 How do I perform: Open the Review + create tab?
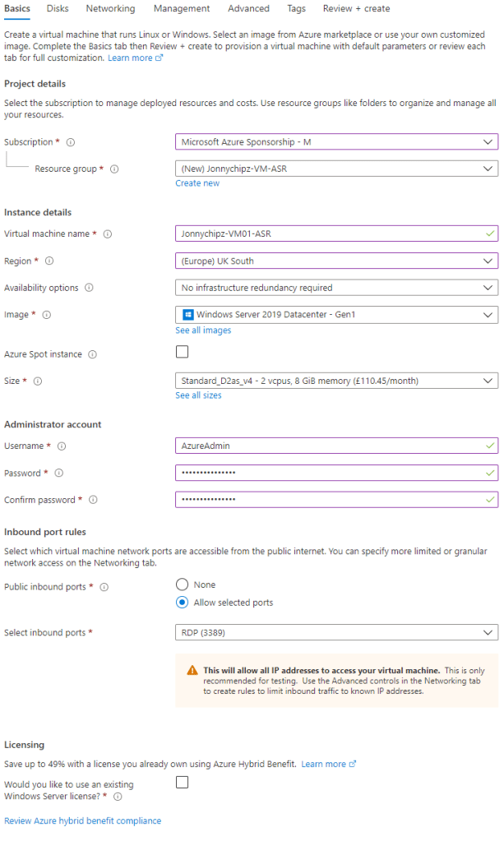(x=356, y=9)
